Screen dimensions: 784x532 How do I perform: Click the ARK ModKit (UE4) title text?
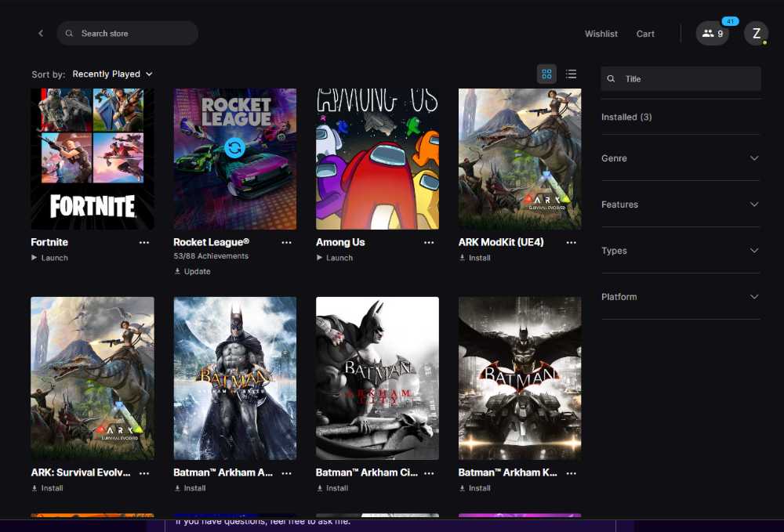[x=501, y=242]
